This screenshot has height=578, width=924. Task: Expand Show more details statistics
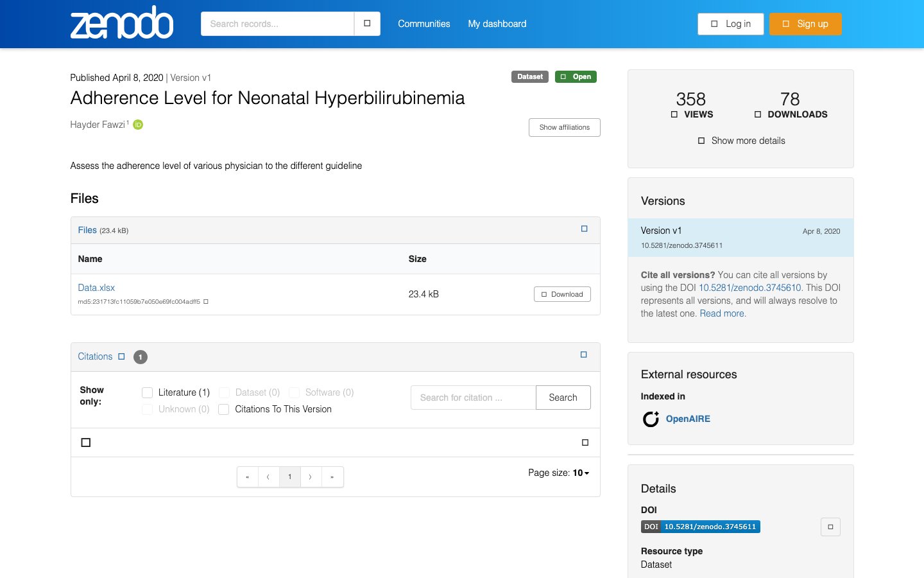pyautogui.click(x=741, y=141)
